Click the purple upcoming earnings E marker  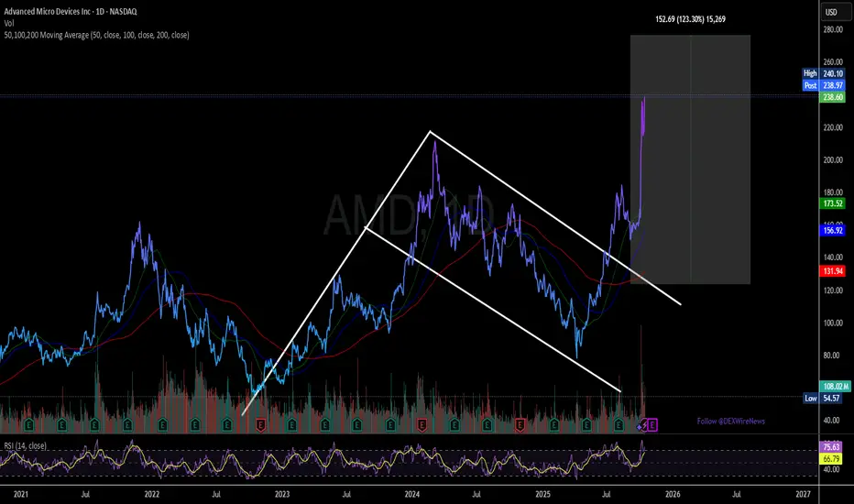651,425
